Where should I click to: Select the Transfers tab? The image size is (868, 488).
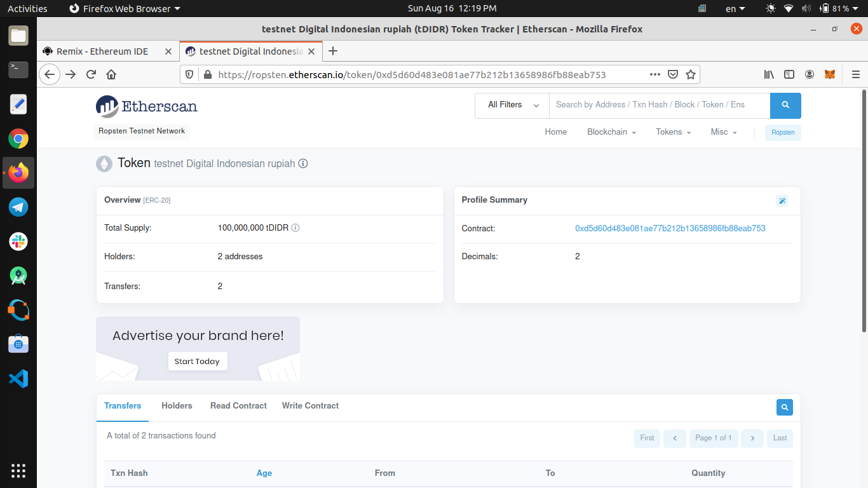tap(123, 405)
